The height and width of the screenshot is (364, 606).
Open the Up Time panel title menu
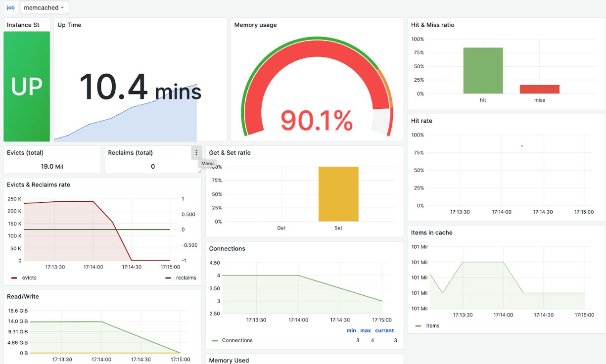(69, 24)
